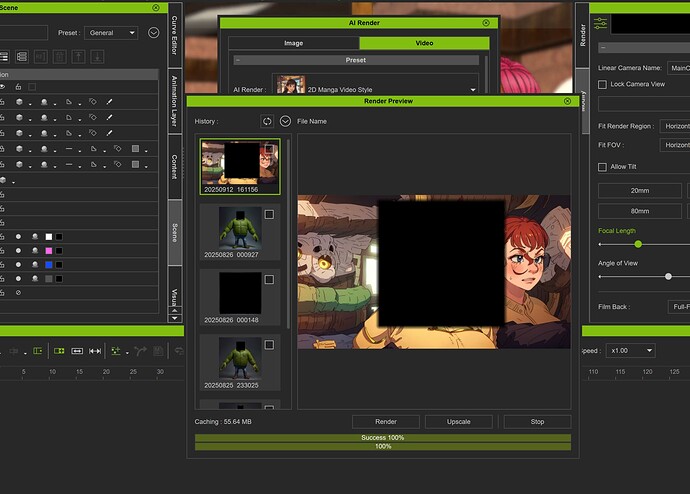Tick checkbox on history item 20250826_000927
The image size is (690, 494).
269,214
